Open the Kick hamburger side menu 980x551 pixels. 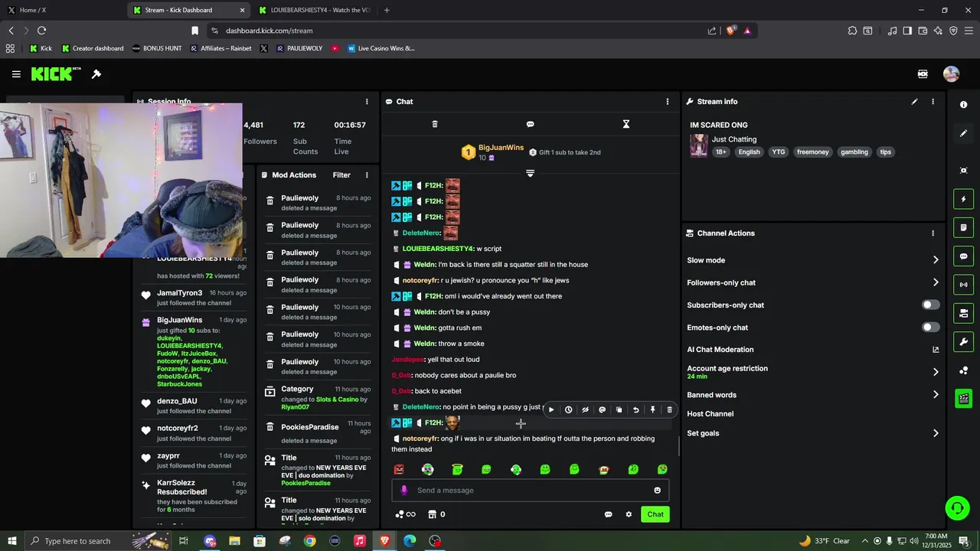tap(16, 74)
